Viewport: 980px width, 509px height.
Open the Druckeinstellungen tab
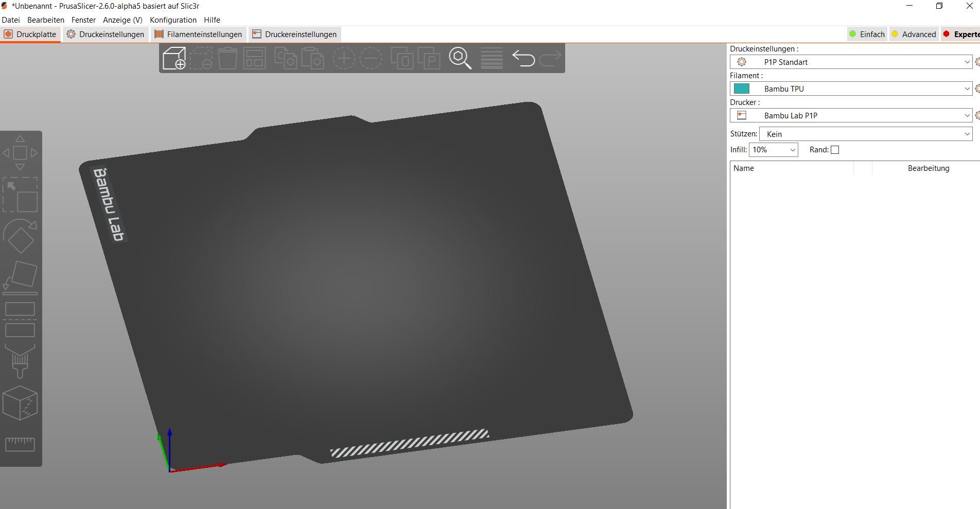tap(106, 34)
